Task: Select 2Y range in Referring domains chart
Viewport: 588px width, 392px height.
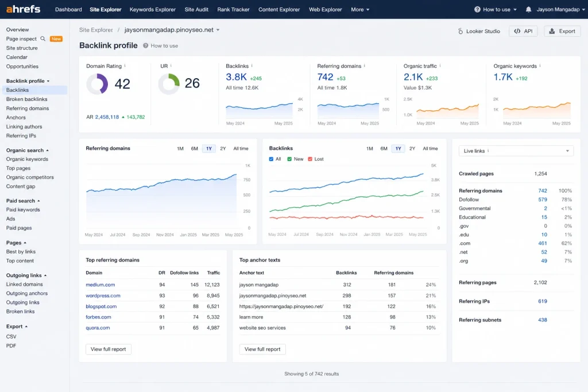Action: (223, 149)
